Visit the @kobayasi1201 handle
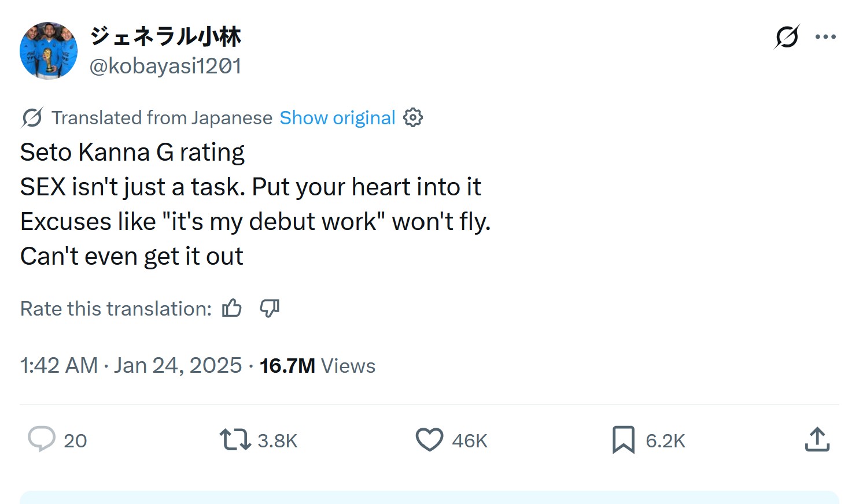Screen dimensions: 848x504 point(165,66)
